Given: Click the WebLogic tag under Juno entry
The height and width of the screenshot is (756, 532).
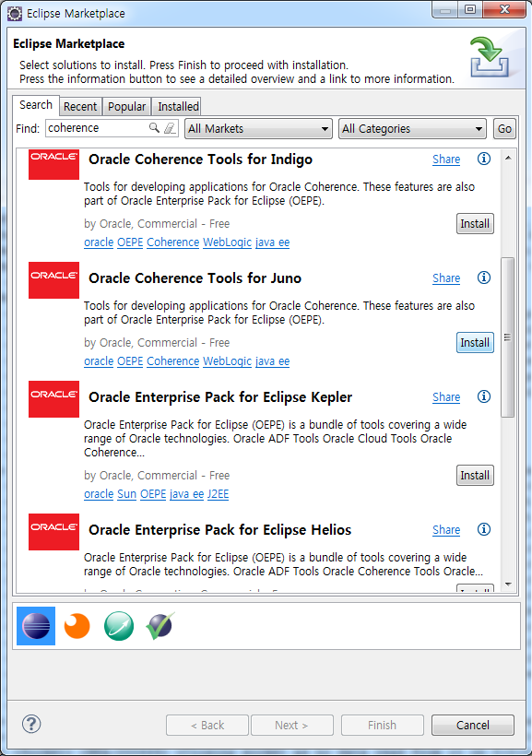Looking at the screenshot, I should (x=227, y=361).
